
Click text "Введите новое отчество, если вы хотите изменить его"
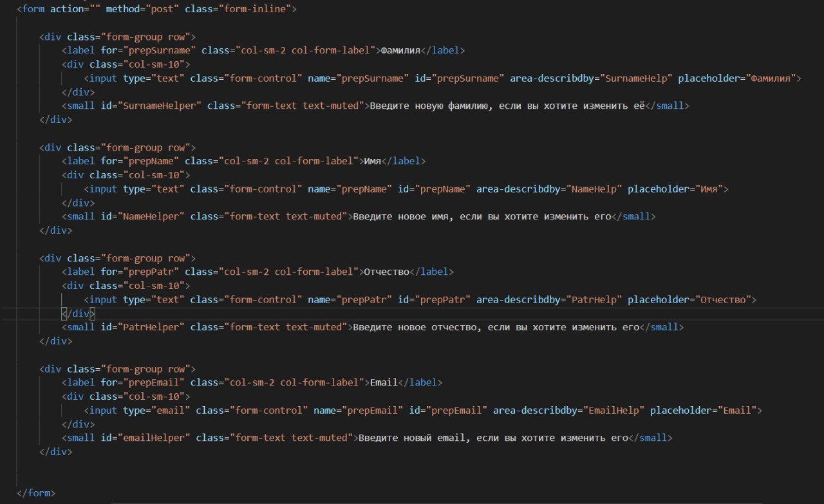tap(496, 327)
